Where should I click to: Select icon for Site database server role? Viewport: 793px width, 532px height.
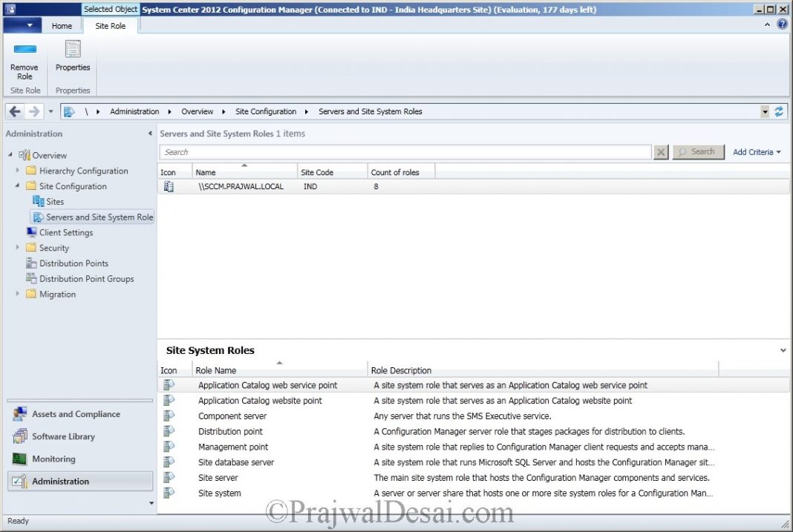point(169,462)
